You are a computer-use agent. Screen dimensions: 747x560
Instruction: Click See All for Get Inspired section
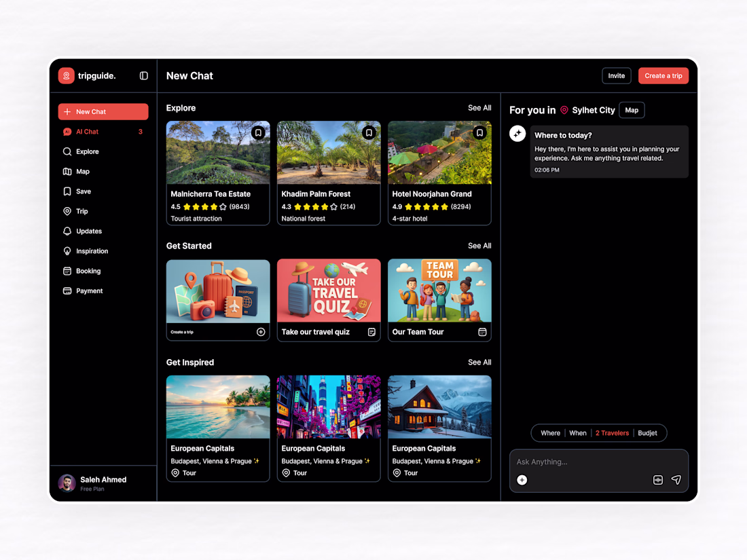[479, 362]
